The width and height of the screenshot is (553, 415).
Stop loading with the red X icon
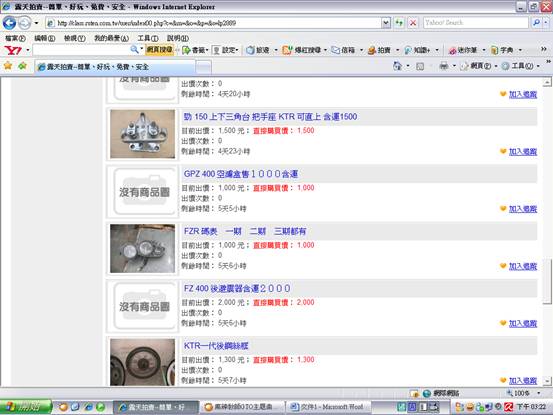413,23
